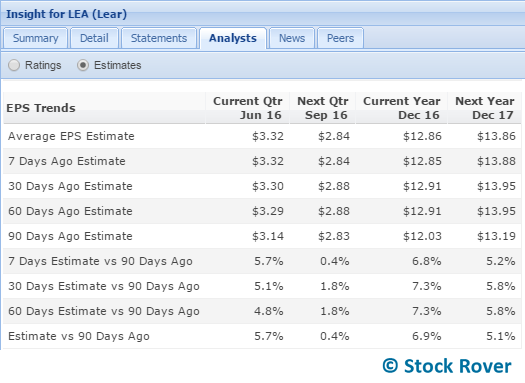Click the Estimate vs 90 Days Ago label
Viewport: 525px width, 383px height.
[79, 336]
